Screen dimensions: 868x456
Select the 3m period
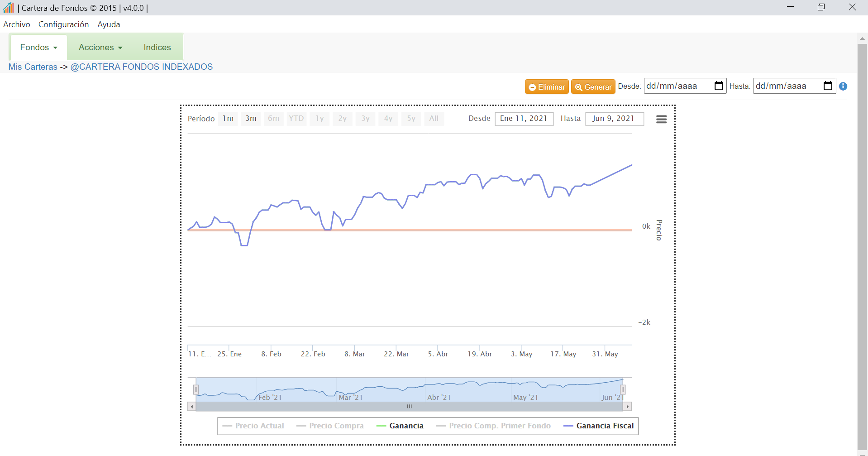pos(251,119)
